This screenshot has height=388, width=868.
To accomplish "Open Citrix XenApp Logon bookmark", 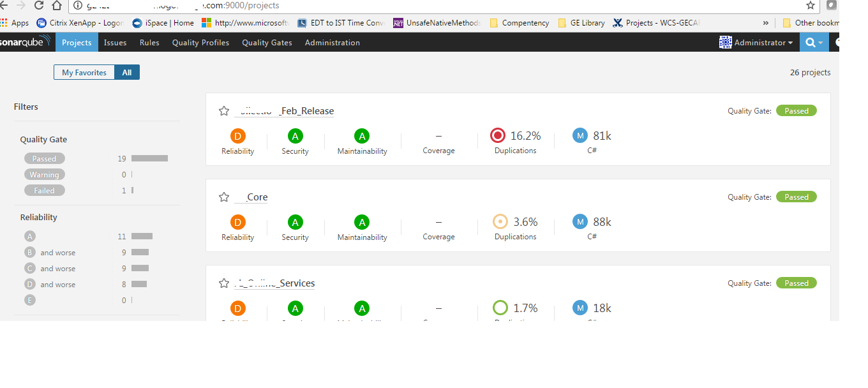I will click(80, 23).
